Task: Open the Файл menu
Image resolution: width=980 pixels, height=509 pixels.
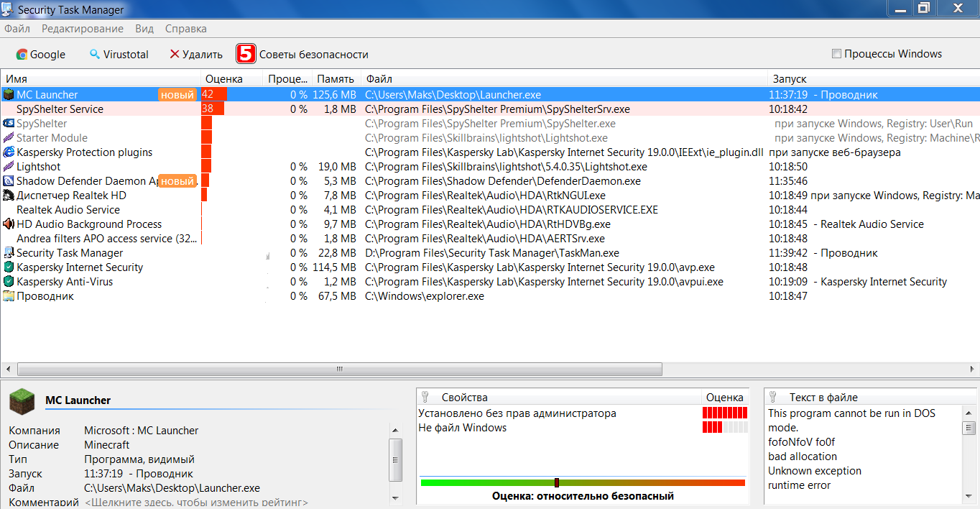Action: (17, 29)
